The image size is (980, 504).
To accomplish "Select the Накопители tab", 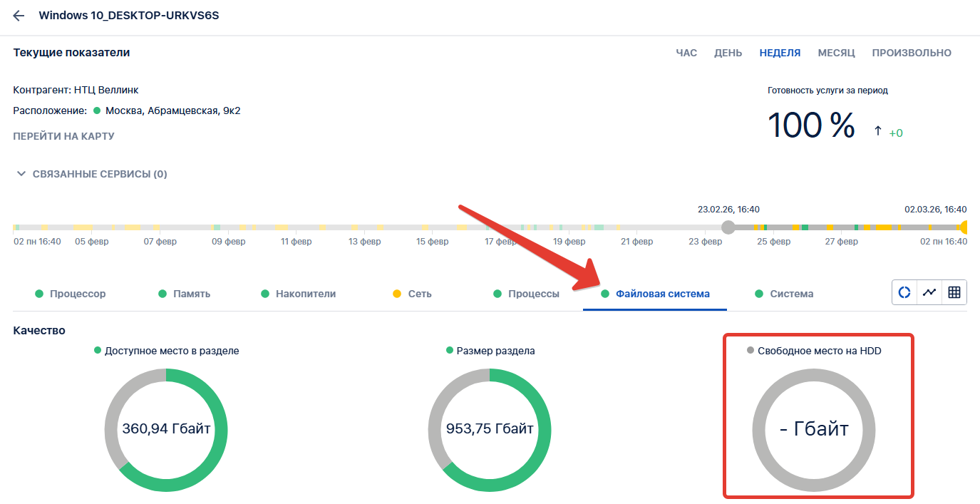I will 299,294.
